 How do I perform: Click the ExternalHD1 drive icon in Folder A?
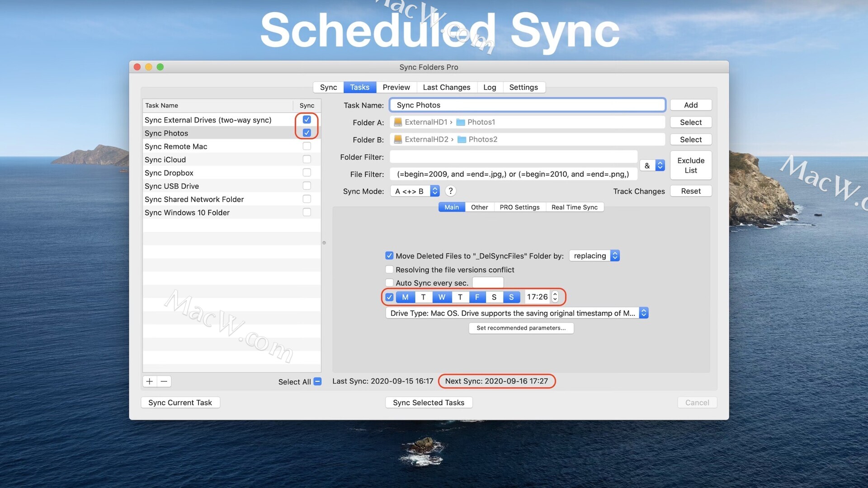click(398, 122)
